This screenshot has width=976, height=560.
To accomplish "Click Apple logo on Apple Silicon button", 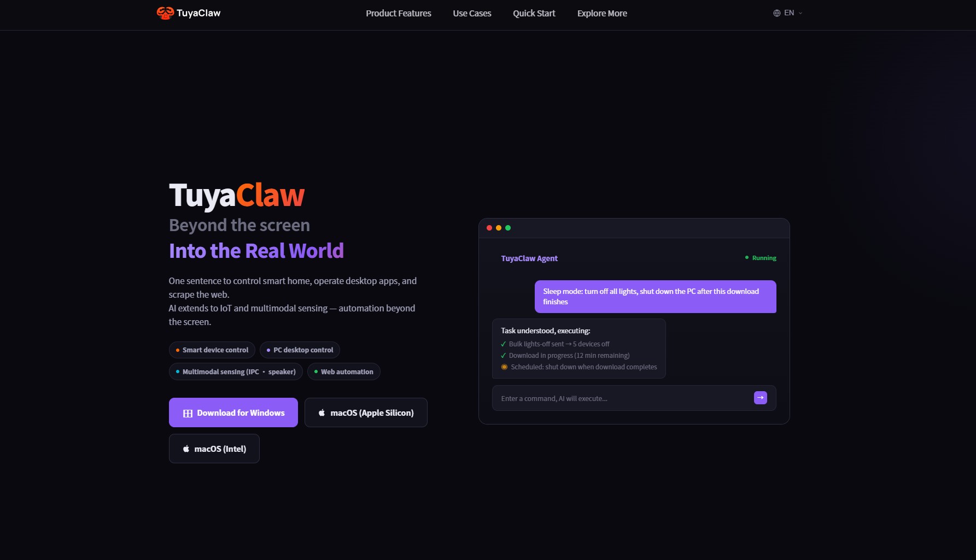I will coord(322,413).
